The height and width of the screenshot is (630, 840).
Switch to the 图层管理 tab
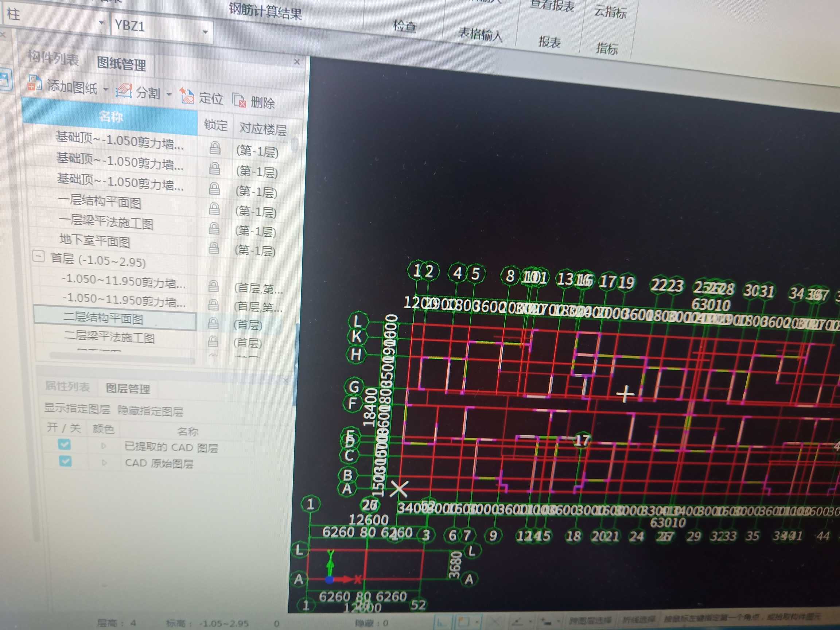pyautogui.click(x=128, y=388)
